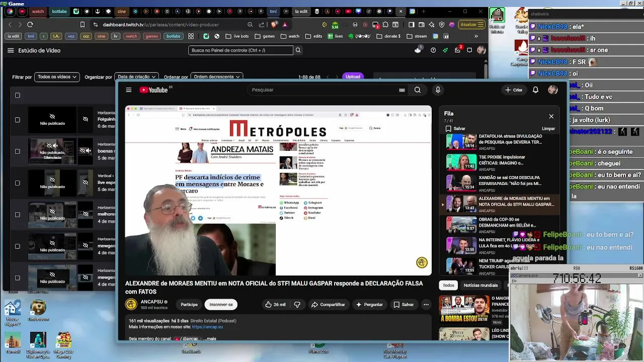
Task: Select Todos chip under queue
Action: (448, 286)
